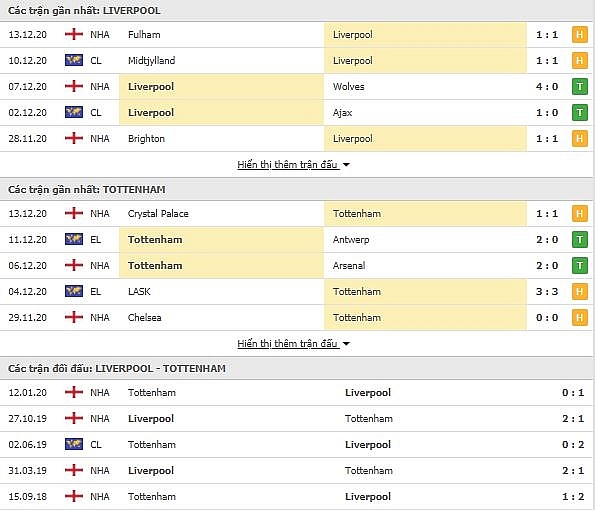
Task: Click the green T badge on Liverpool–Wolves row
Action: pyautogui.click(x=579, y=87)
